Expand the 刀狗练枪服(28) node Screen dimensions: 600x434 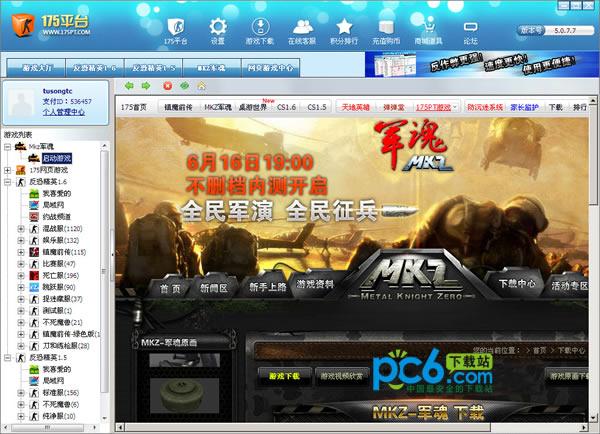(x=21, y=346)
